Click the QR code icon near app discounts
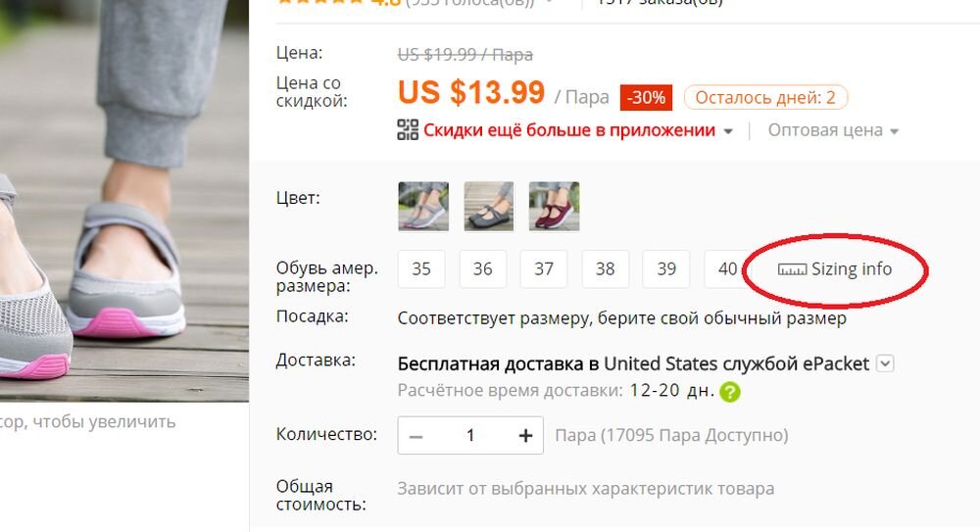Viewport: 980px width, 532px height. point(408,130)
